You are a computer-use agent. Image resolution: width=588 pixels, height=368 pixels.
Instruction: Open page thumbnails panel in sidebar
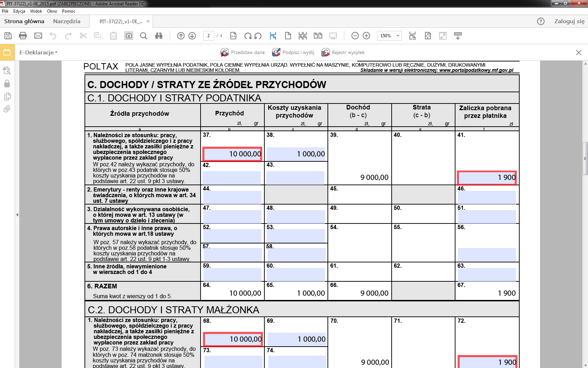[7, 96]
